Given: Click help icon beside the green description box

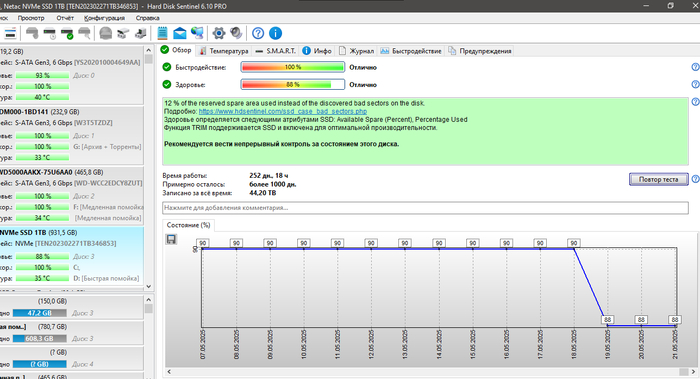Looking at the screenshot, I should point(695,102).
